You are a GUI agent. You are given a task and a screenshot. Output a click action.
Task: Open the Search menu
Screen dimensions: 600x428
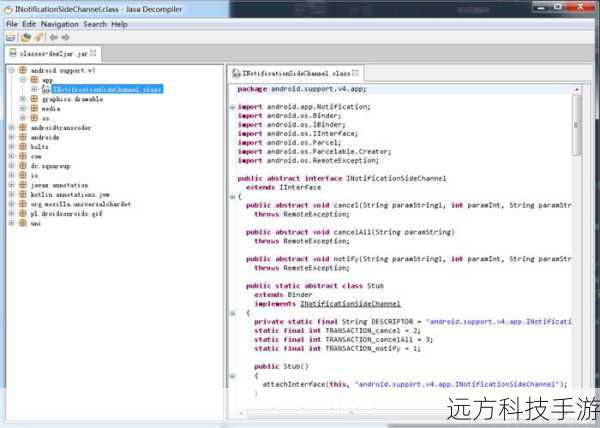pos(95,24)
